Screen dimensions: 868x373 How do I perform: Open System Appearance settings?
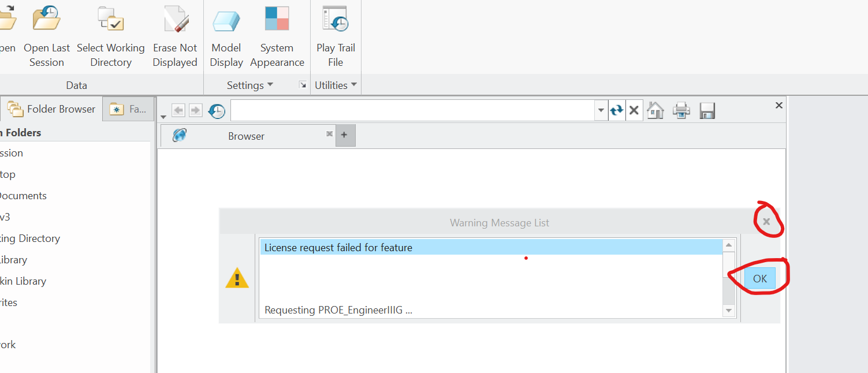pos(277,20)
